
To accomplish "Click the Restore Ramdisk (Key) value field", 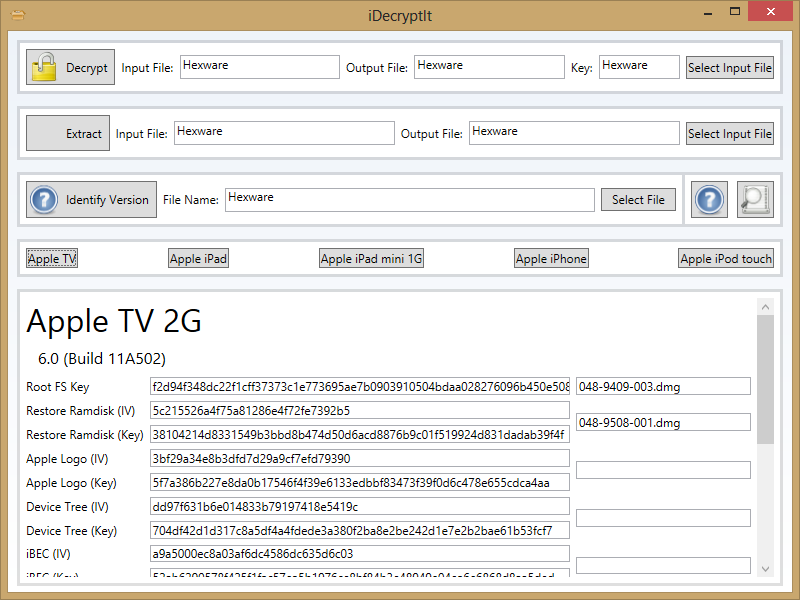I will [x=360, y=435].
